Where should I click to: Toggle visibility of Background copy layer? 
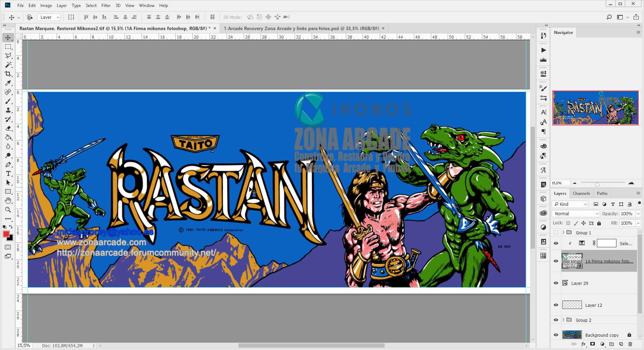pyautogui.click(x=556, y=335)
